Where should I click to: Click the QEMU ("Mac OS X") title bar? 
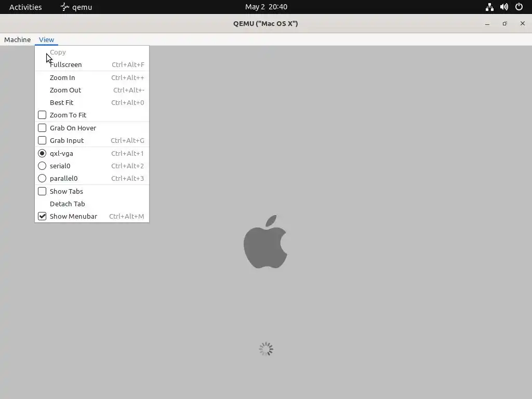pyautogui.click(x=265, y=23)
